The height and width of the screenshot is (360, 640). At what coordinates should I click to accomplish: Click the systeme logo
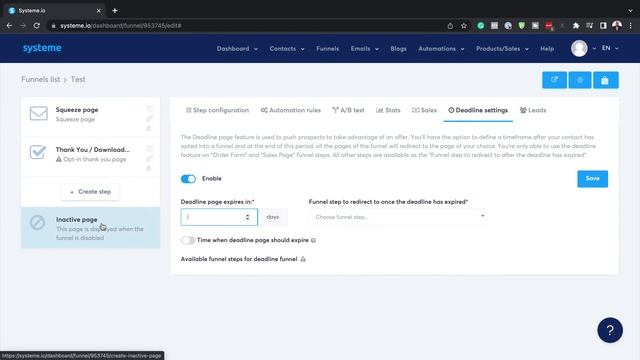42,48
